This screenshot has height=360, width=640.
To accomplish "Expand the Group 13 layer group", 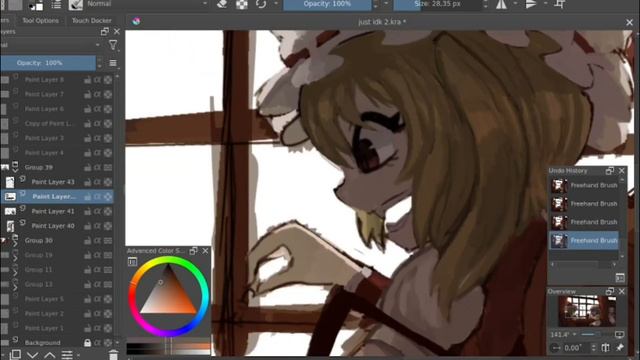I will 15,287.
